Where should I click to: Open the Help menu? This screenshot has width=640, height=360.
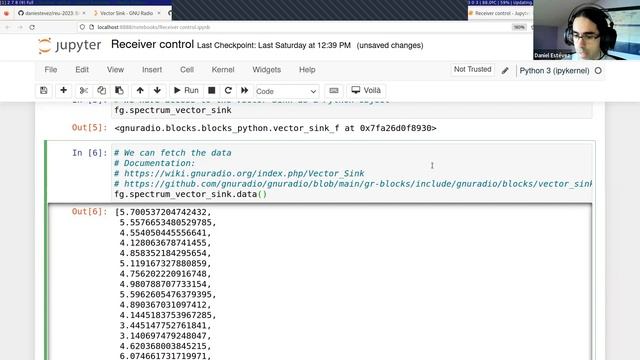307,70
